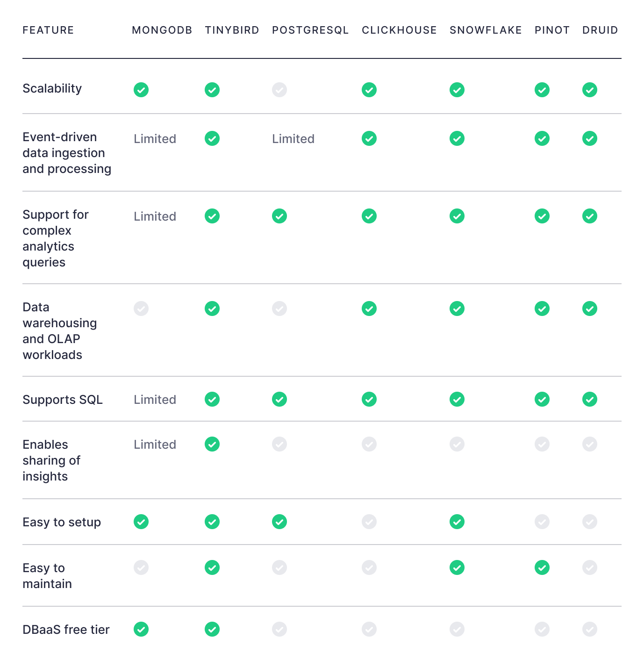This screenshot has height=660, width=644.
Task: Click the SNOWFLAKE column header
Action: click(486, 30)
